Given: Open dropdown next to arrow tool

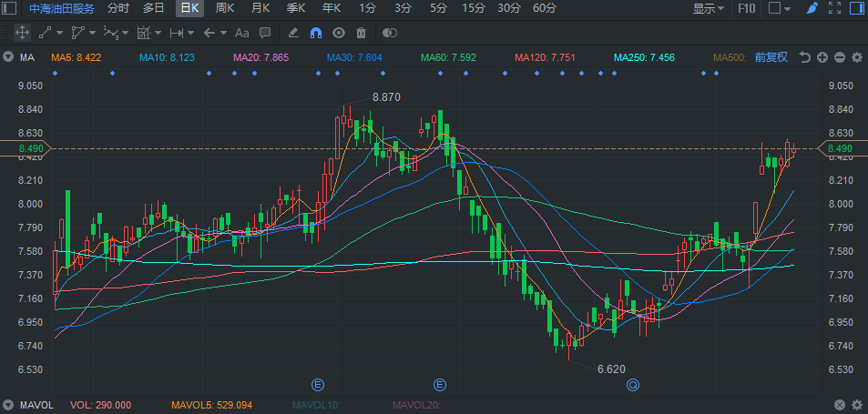Looking at the screenshot, I should click(x=224, y=33).
